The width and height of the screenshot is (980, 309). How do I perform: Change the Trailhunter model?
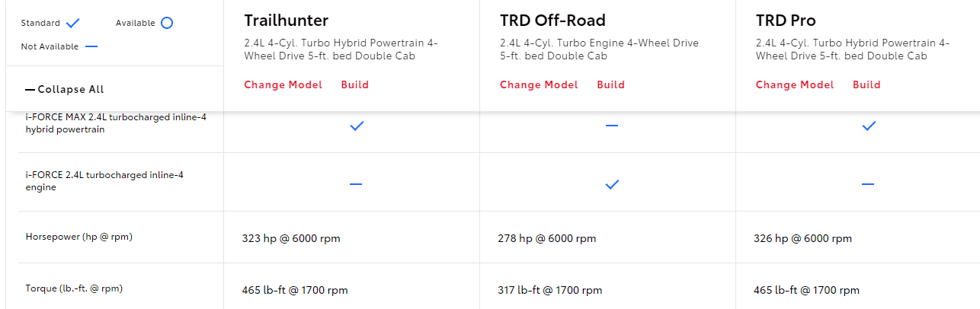point(283,84)
